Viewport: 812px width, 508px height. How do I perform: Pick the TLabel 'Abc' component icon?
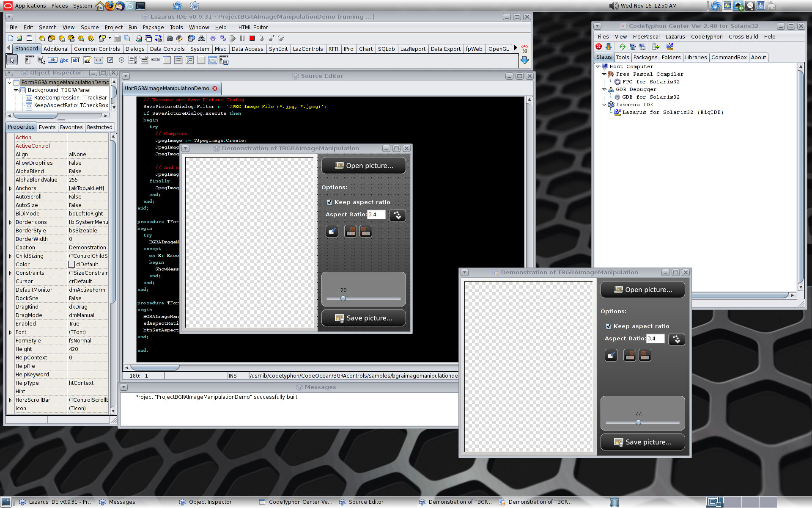64,60
